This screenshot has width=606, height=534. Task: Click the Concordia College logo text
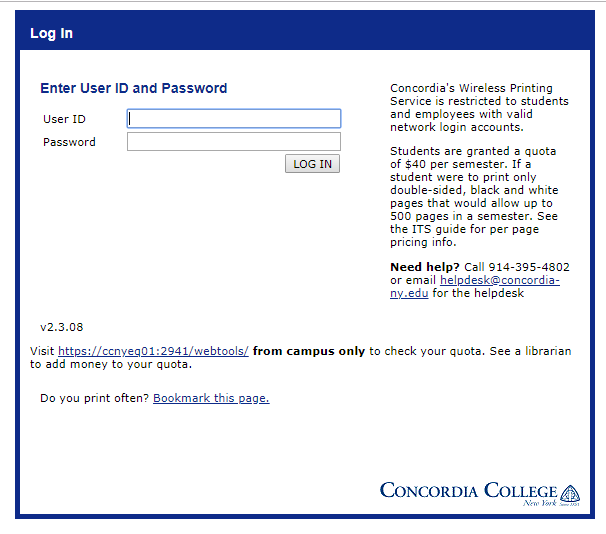coord(468,491)
